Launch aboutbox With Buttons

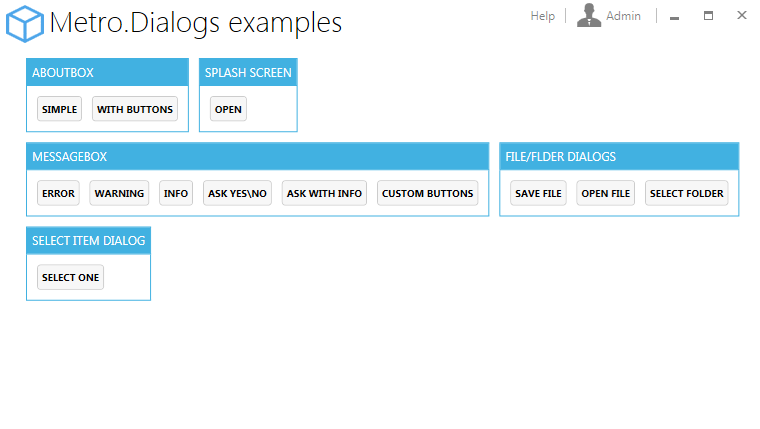point(135,109)
